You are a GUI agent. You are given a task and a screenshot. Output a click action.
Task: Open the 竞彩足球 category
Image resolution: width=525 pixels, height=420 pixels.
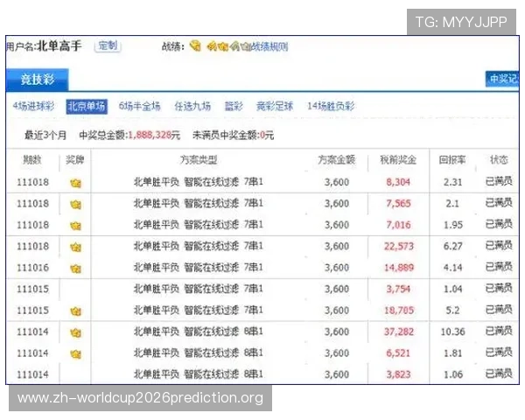point(275,106)
